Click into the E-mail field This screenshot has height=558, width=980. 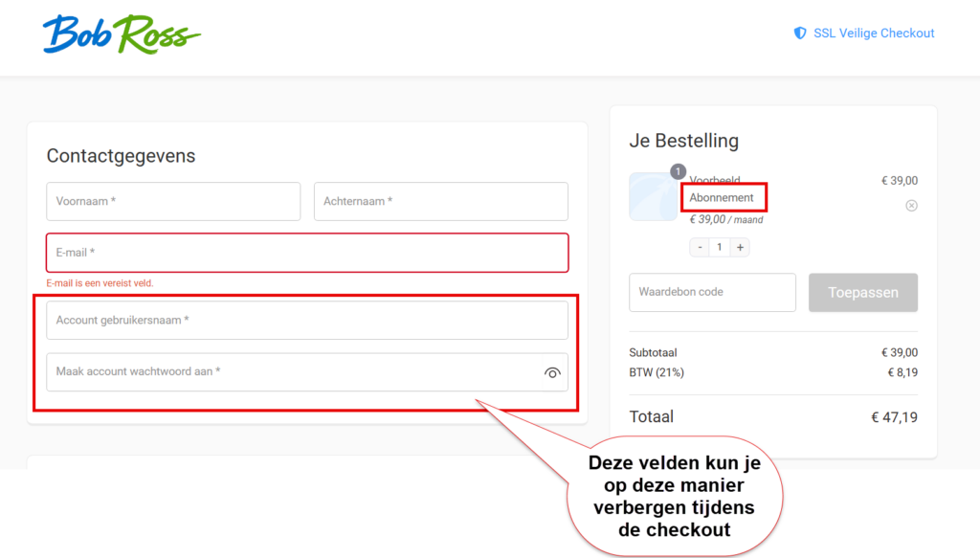coord(306,253)
